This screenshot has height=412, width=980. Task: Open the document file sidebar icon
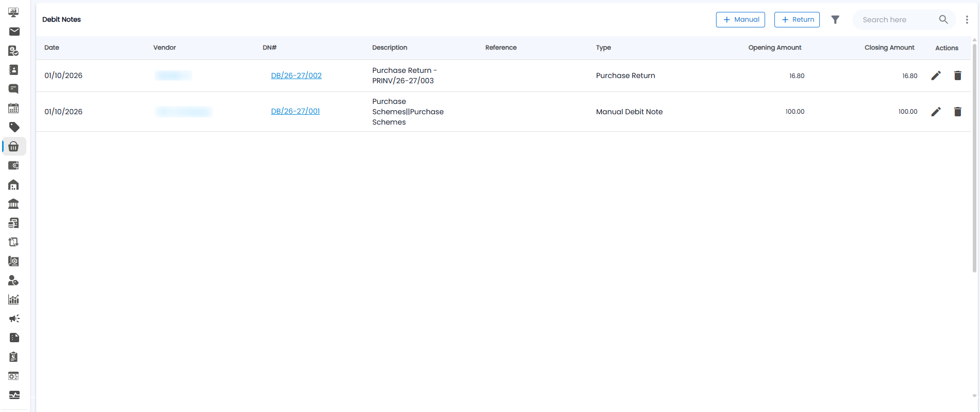click(14, 338)
